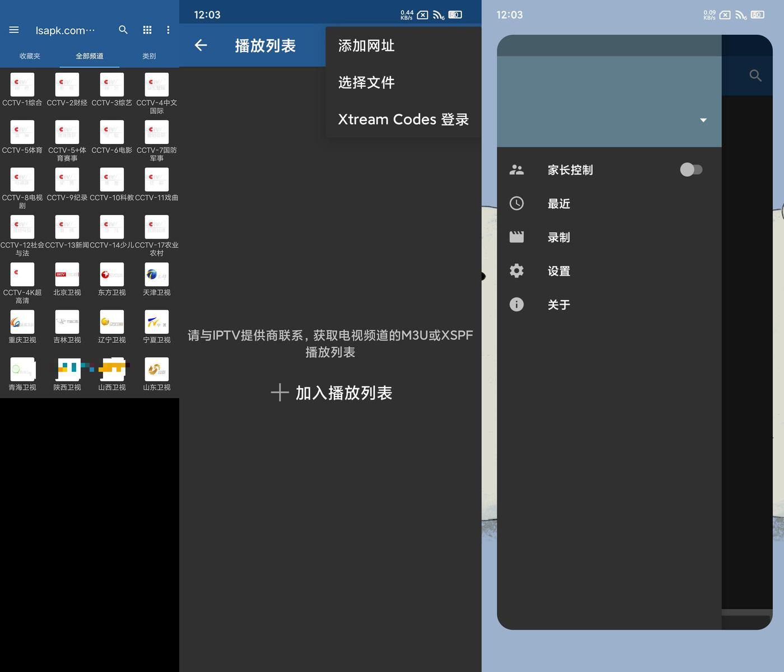The height and width of the screenshot is (672, 784).
Task: Switch to the 收藏夹 favorites tab
Action: 30,56
